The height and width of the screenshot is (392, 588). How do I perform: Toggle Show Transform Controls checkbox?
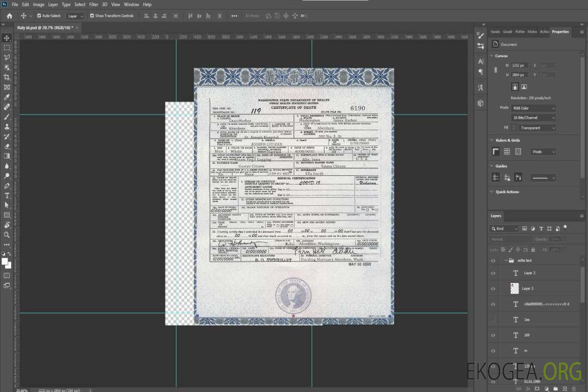tap(92, 16)
